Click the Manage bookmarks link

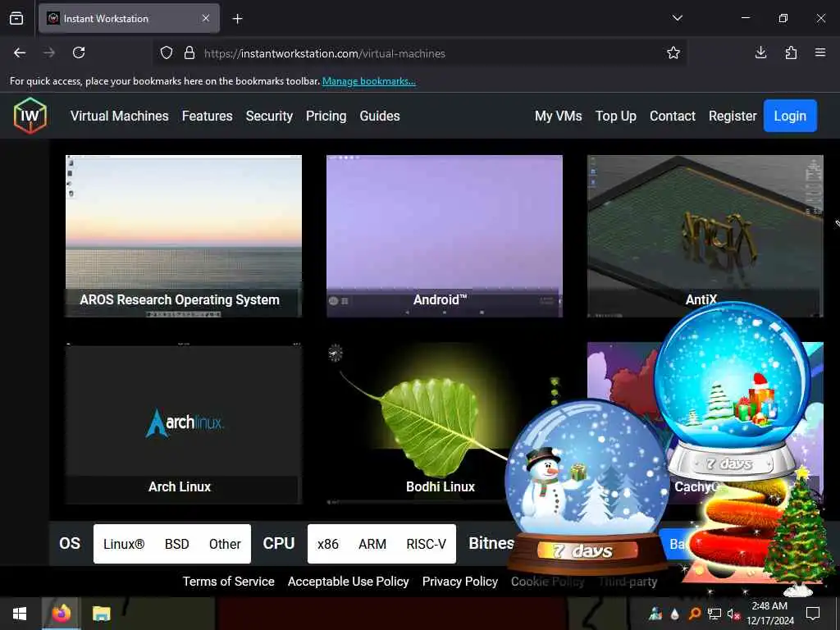(x=368, y=81)
